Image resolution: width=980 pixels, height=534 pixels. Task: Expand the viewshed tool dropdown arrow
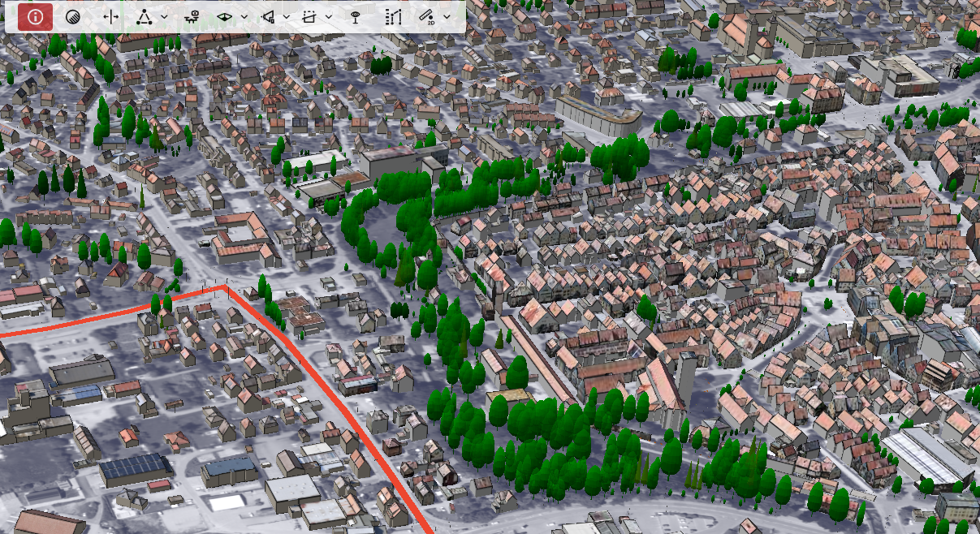244,16
